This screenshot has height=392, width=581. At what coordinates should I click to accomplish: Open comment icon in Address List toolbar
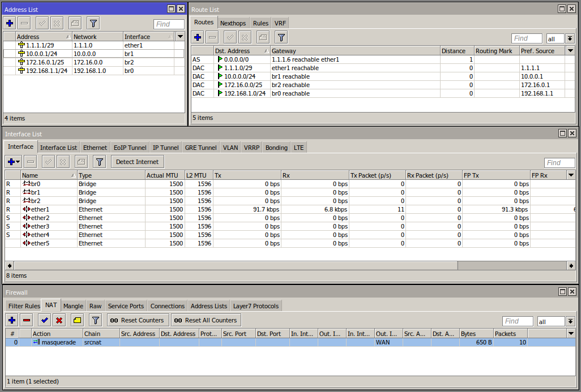[75, 23]
